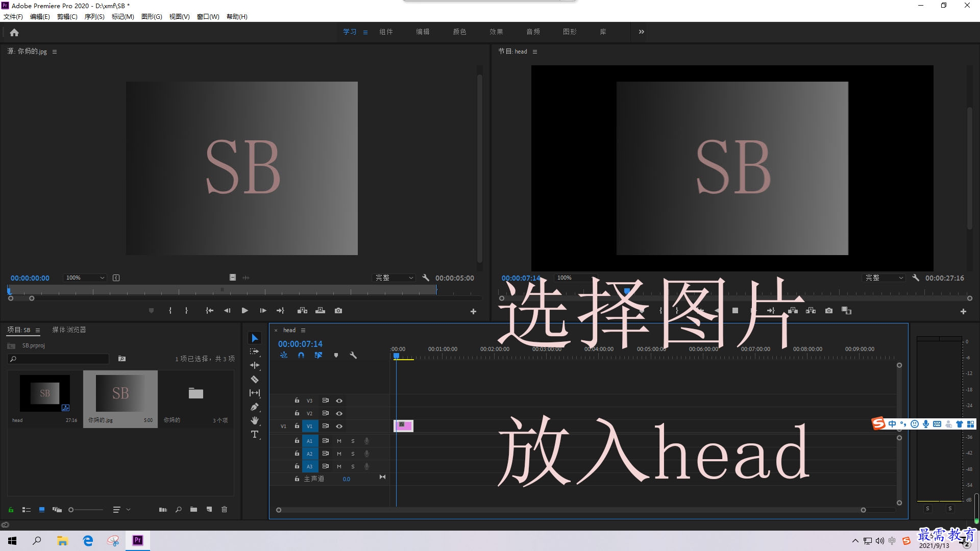Viewport: 980px width, 551px height.
Task: Solo audio track A2
Action: (x=353, y=454)
